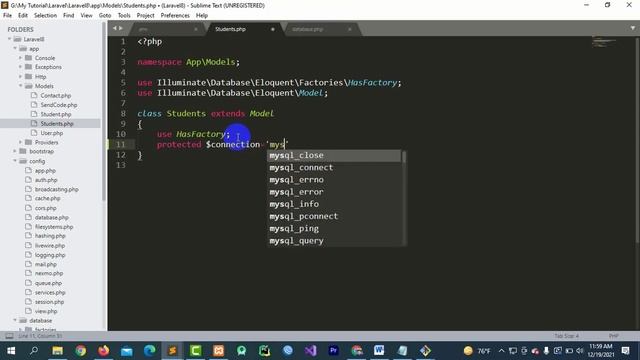Launch Microsoft Edge from taskbar
The height and width of the screenshot is (360, 640).
149,351
